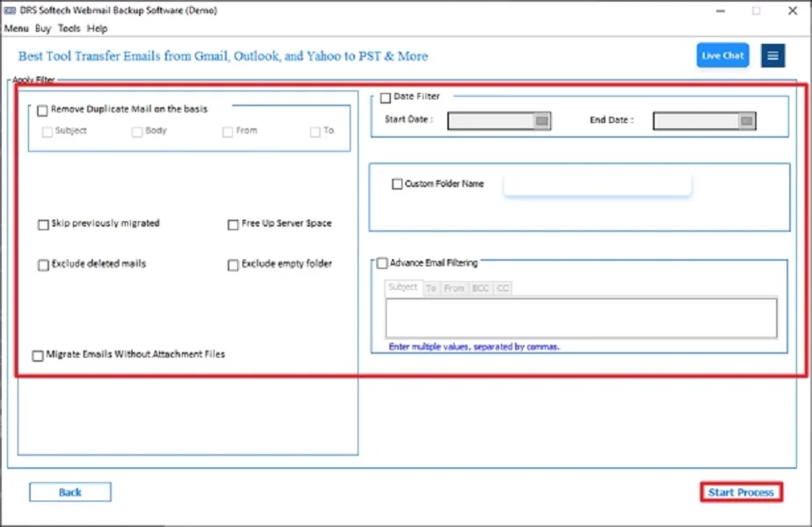
Task: Select the BCC tab in Advance Email Filtering
Action: 480,287
